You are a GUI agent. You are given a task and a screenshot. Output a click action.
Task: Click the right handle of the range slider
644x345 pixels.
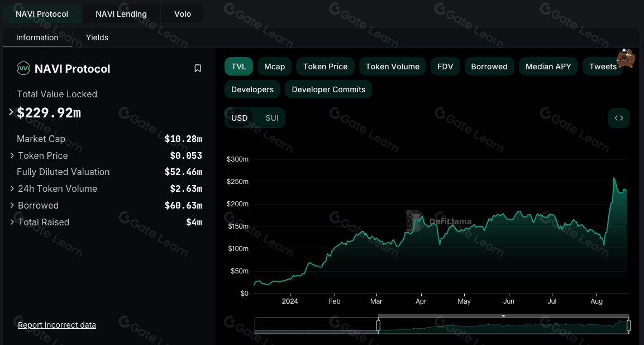point(628,325)
